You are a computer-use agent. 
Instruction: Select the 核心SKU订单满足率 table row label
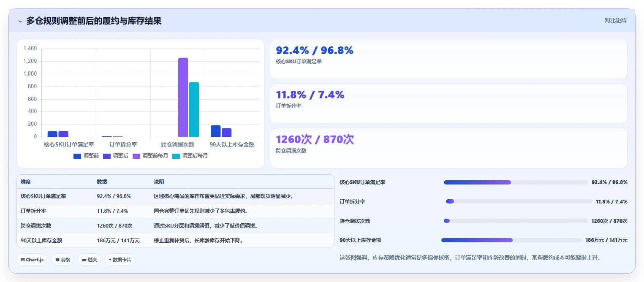pyautogui.click(x=43, y=196)
